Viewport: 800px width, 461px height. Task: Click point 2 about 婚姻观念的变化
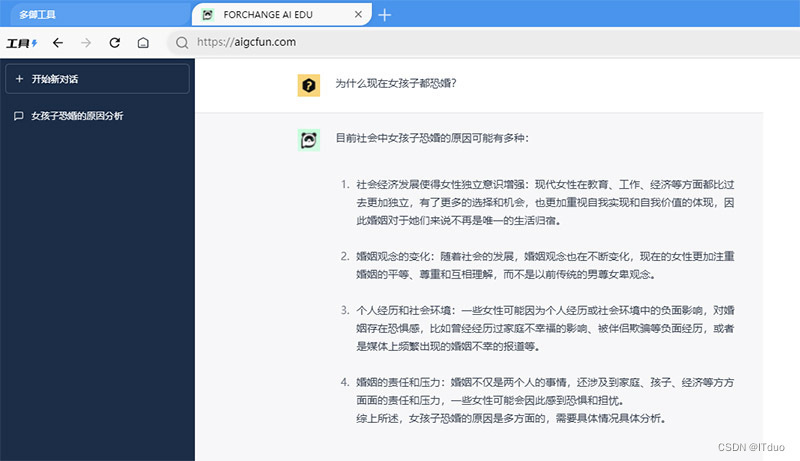(x=545, y=265)
